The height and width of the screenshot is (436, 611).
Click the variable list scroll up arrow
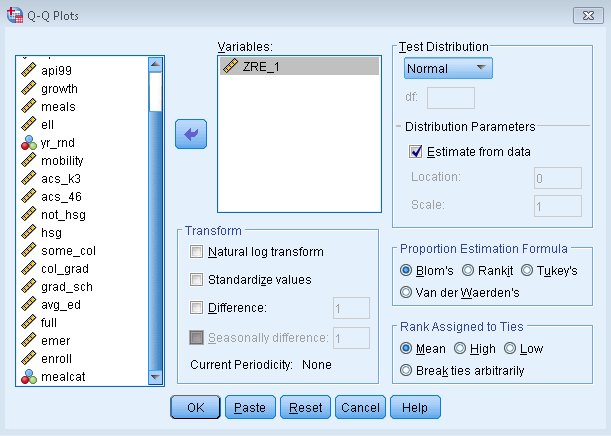tap(155, 64)
